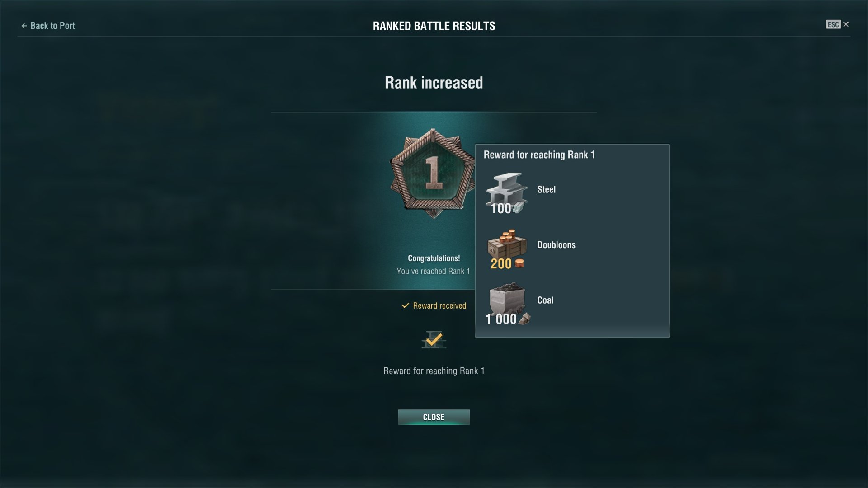Click the Rank 1 pentagon badge emblem
This screenshot has width=868, height=488.
[x=433, y=174]
